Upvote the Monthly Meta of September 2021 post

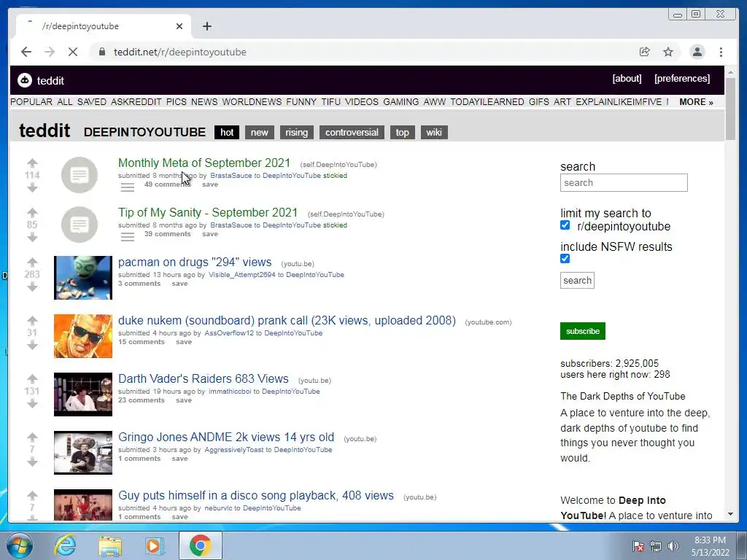point(32,163)
